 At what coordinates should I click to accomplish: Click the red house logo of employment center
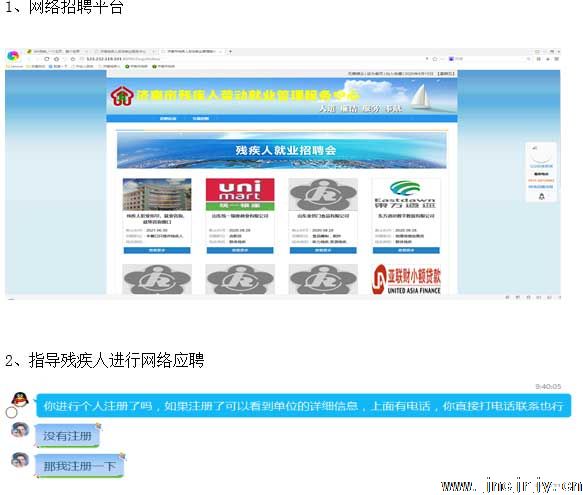pyautogui.click(x=122, y=96)
